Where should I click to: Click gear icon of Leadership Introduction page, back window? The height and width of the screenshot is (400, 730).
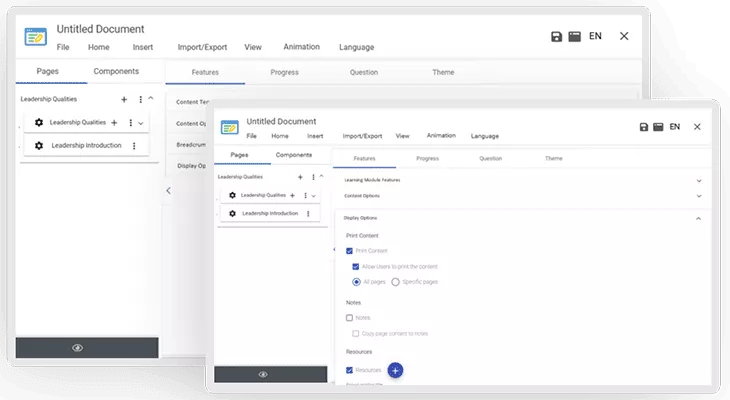[x=39, y=145]
